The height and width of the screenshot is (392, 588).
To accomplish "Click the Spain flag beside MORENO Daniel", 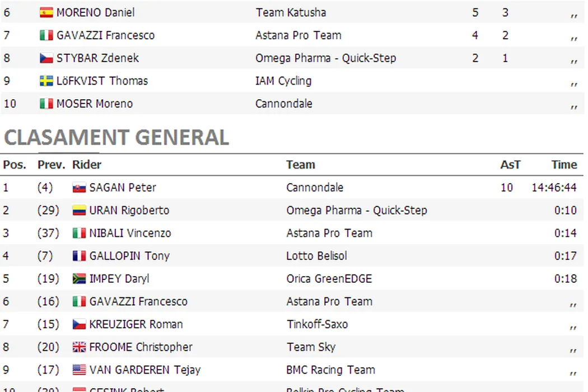I will (46, 12).
